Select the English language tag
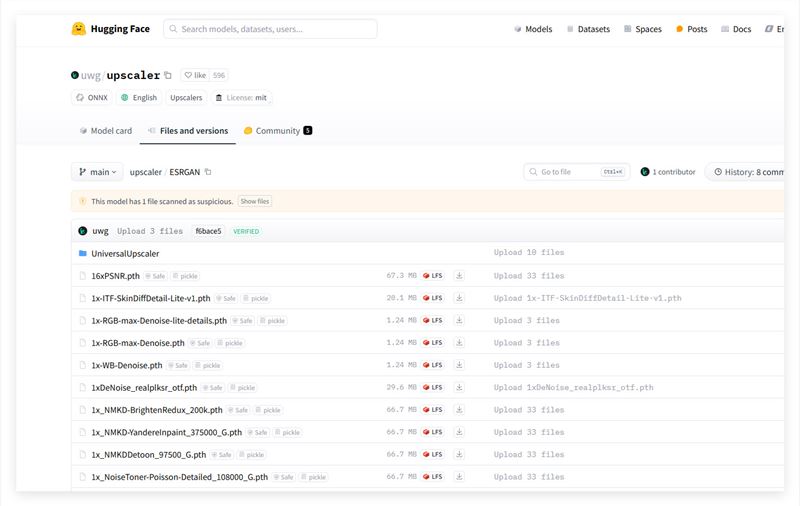The image size is (800, 506). point(139,97)
